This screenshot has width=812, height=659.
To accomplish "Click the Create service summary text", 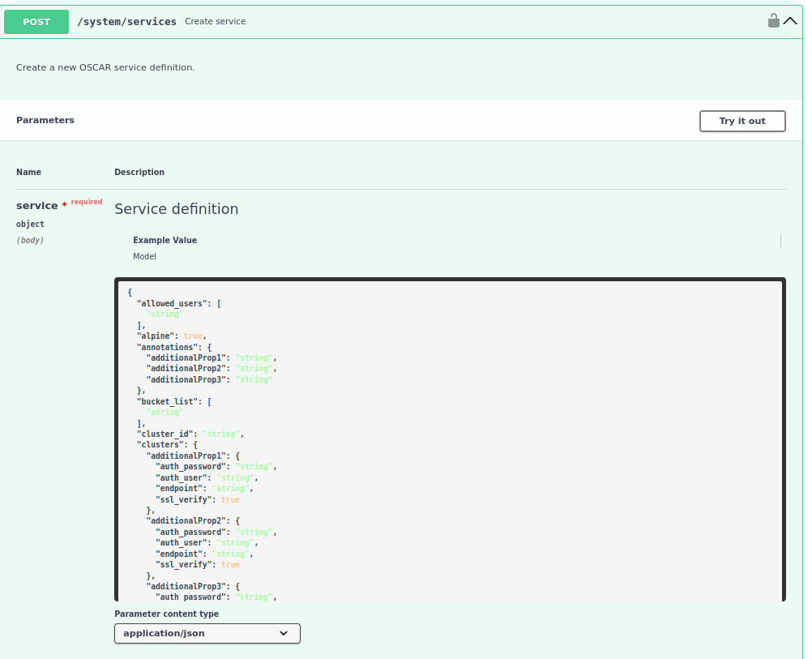I will 216,21.
